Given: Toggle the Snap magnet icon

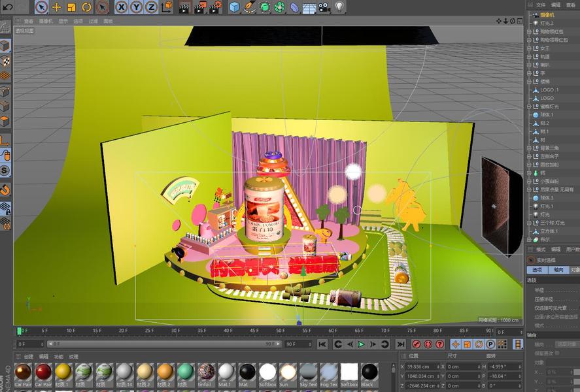Looking at the screenshot, I should pos(5,190).
